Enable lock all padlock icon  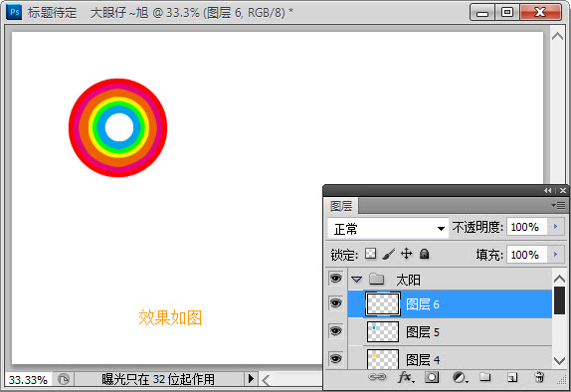pos(424,254)
